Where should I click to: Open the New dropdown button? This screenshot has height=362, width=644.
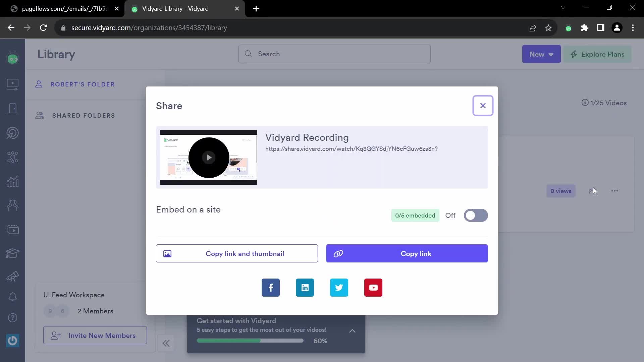coord(541,54)
